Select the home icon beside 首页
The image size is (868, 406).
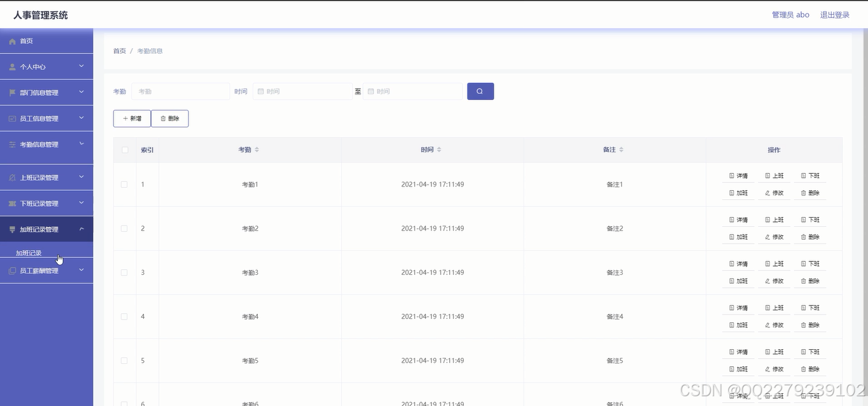click(12, 41)
